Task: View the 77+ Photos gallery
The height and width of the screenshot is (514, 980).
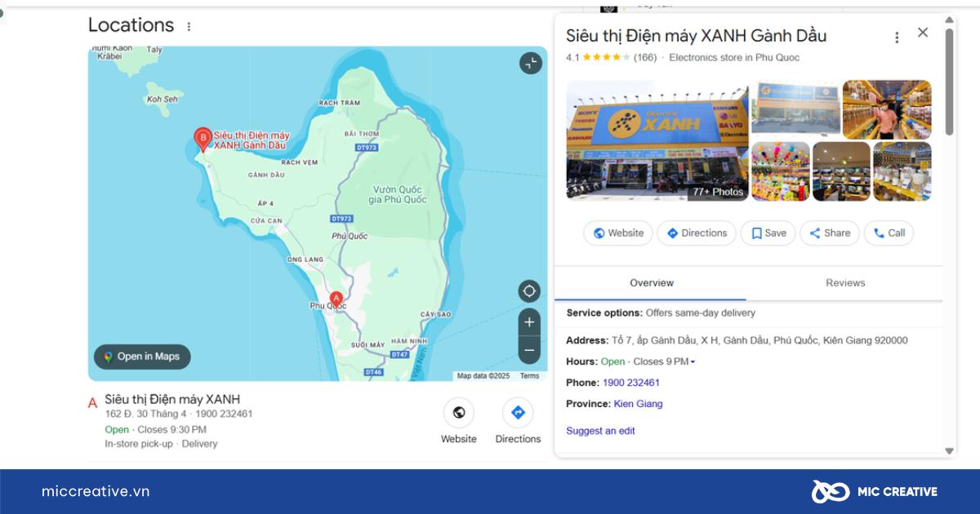Action: pyautogui.click(x=718, y=192)
